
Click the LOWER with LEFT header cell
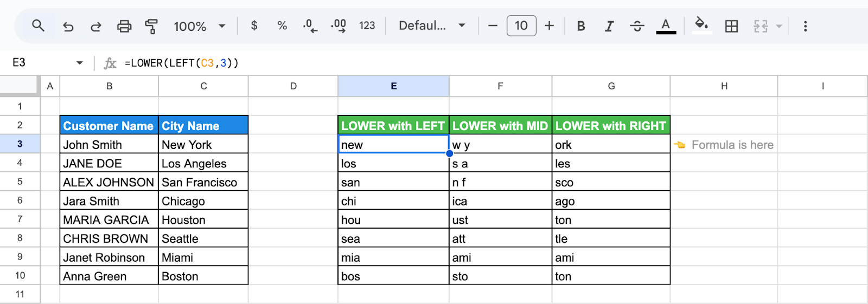point(393,125)
